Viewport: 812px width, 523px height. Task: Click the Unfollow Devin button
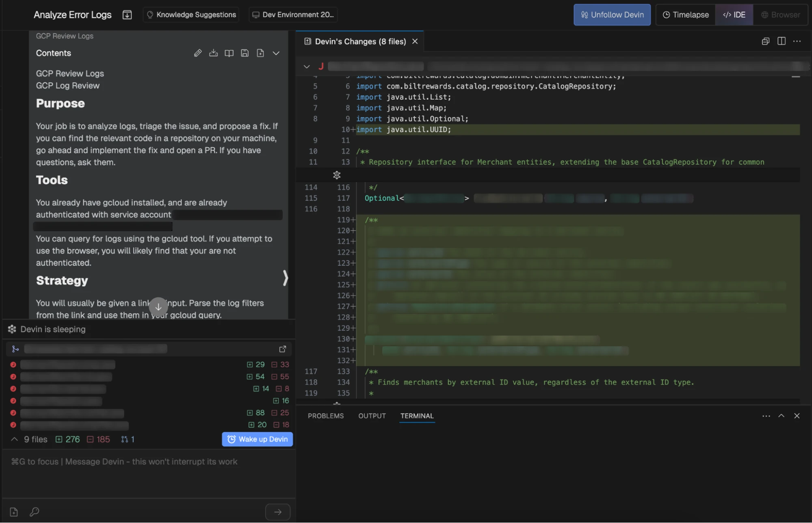pos(612,15)
